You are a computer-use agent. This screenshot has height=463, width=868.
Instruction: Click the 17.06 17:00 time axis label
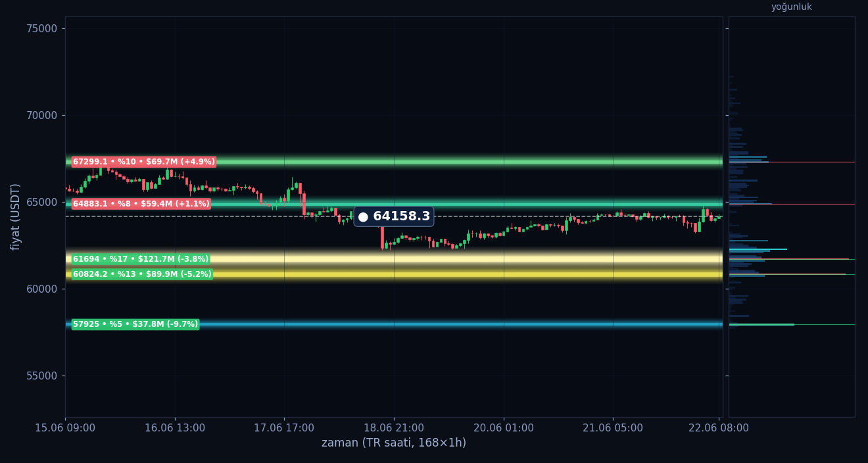tap(284, 428)
